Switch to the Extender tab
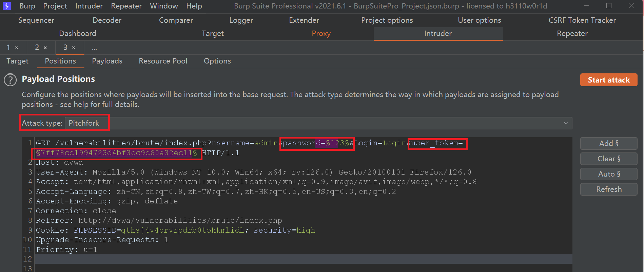 (x=304, y=20)
